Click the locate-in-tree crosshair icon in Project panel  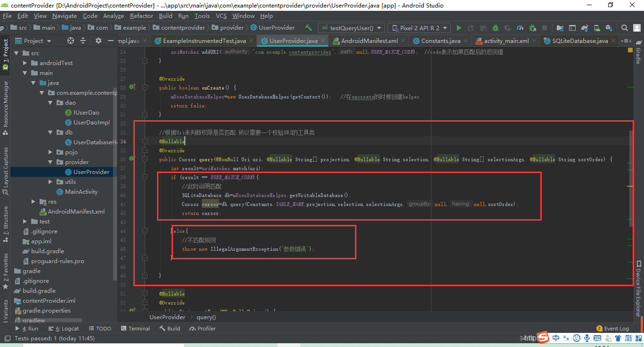point(71,41)
